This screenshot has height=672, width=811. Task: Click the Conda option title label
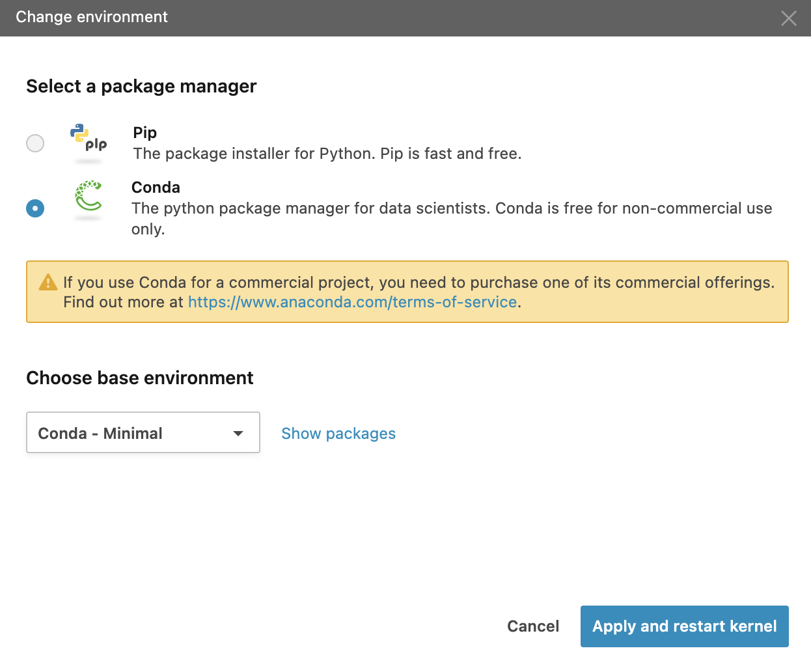[156, 188]
